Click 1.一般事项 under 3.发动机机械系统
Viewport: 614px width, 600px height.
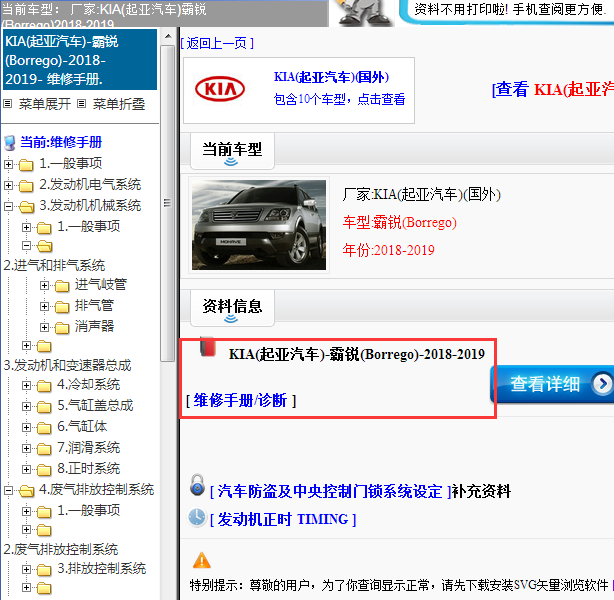88,226
